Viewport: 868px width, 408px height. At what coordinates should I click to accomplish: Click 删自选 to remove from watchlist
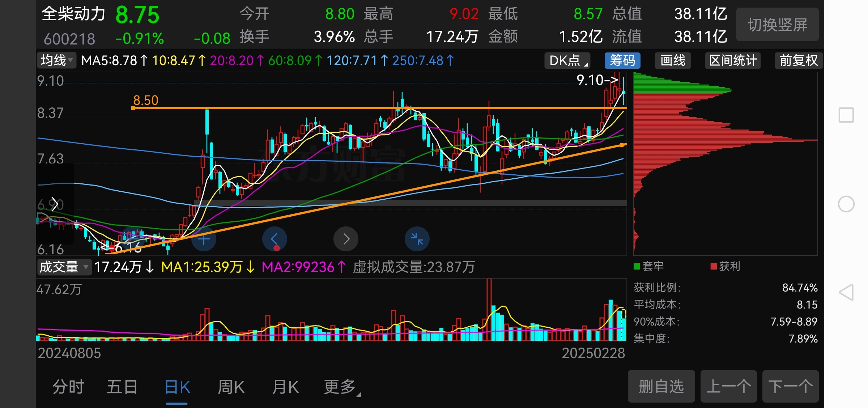pyautogui.click(x=661, y=386)
